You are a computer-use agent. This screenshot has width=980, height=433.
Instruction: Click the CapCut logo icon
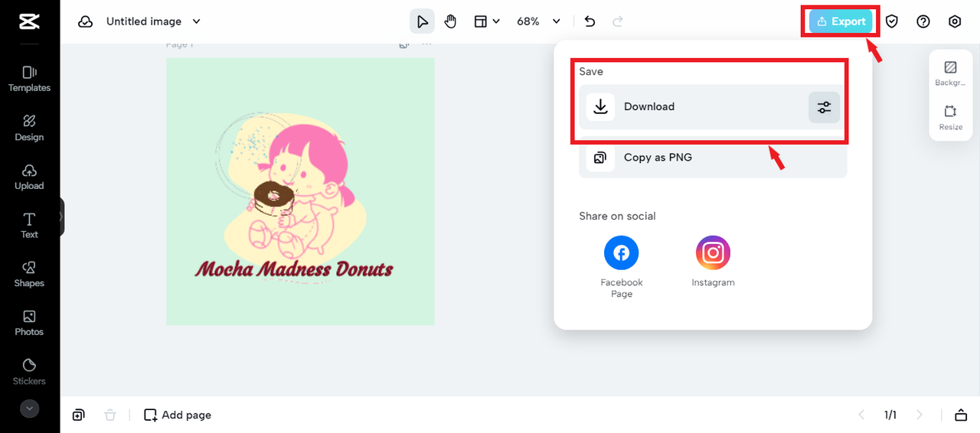click(x=29, y=21)
